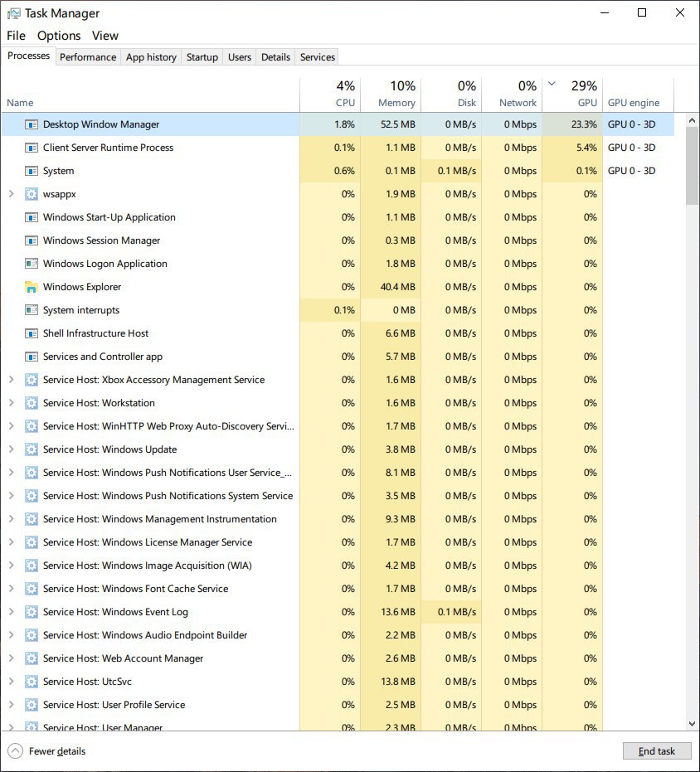Click the Shell Infrastructure Host icon
700x772 pixels.
click(x=32, y=333)
